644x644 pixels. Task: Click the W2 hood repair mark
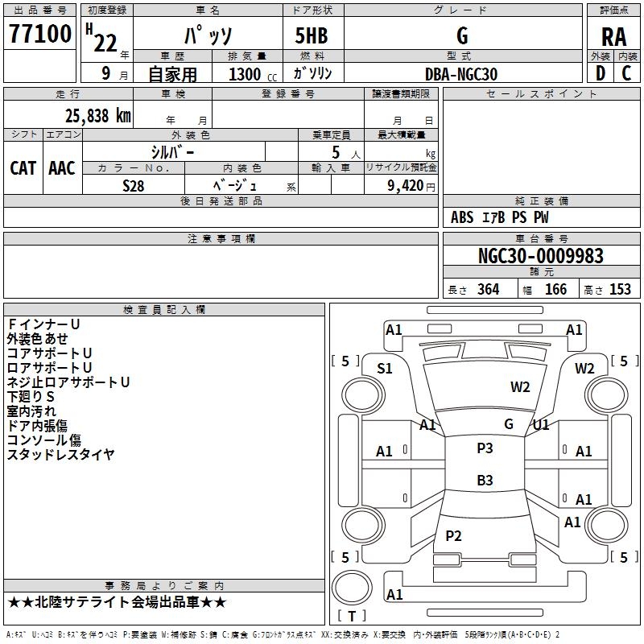[x=520, y=387]
